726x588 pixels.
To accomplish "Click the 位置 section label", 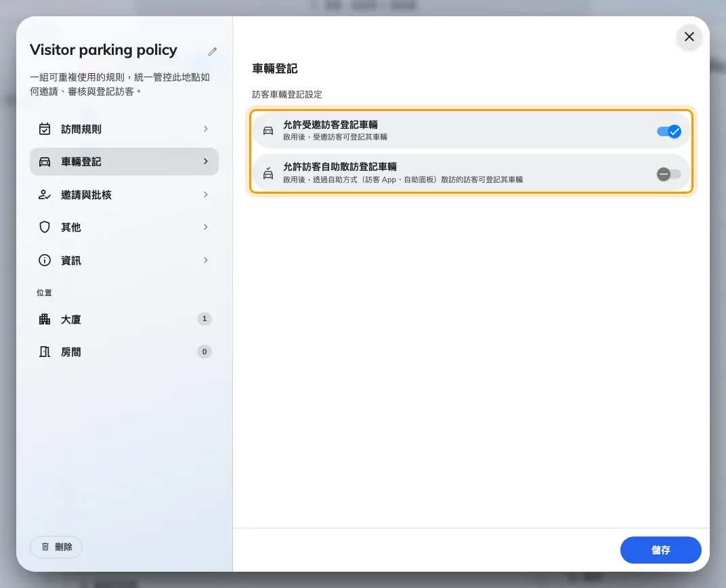I will 45,293.
